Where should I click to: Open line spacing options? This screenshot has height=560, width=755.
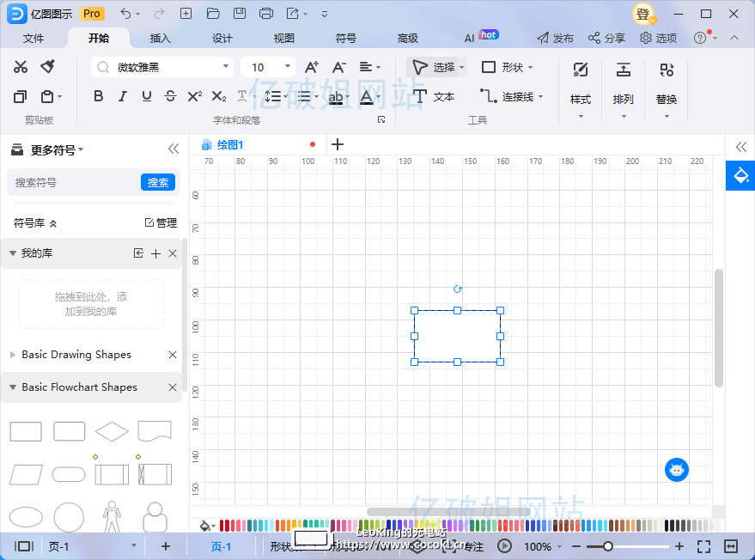point(276,97)
